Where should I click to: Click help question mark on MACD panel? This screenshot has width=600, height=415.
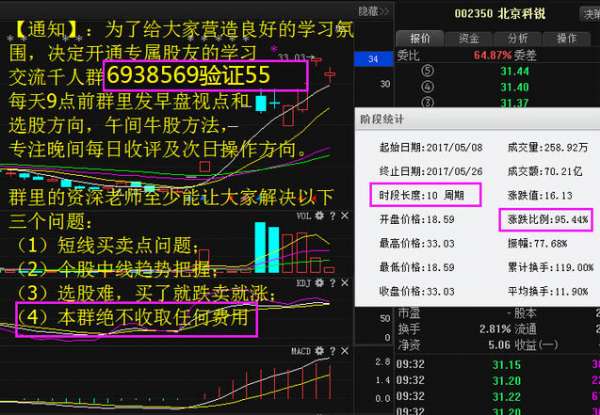click(334, 352)
